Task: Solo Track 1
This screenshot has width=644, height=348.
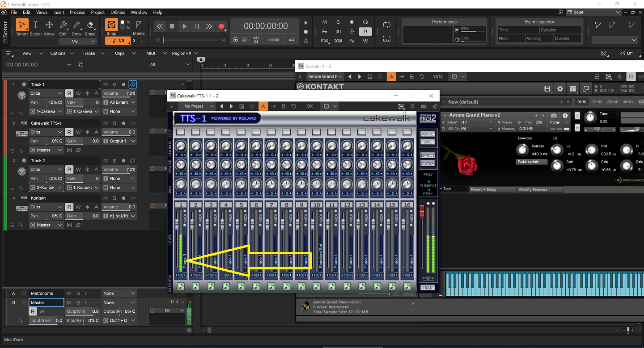Action: click(114, 84)
